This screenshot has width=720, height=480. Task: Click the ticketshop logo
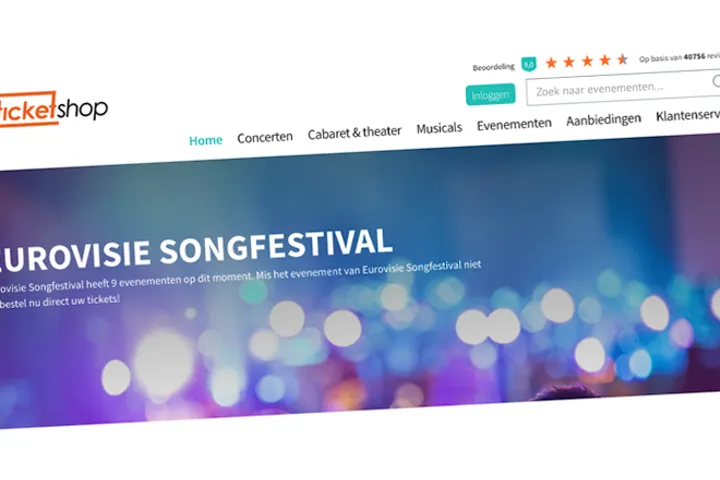tap(53, 109)
